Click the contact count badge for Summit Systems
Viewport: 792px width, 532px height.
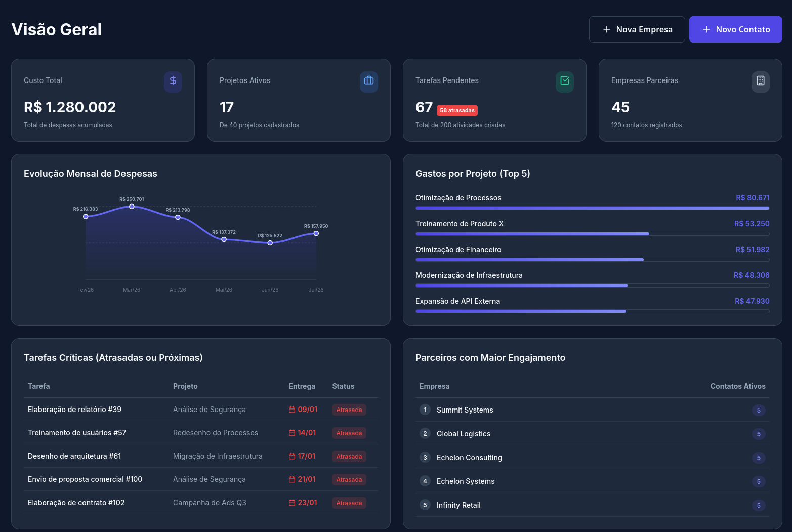click(x=759, y=410)
